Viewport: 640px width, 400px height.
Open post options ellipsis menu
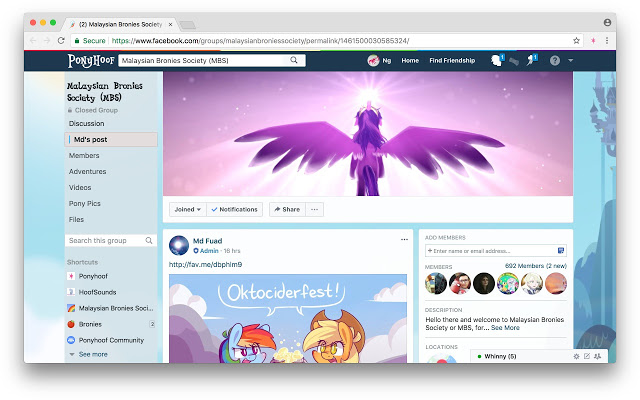pyautogui.click(x=404, y=240)
